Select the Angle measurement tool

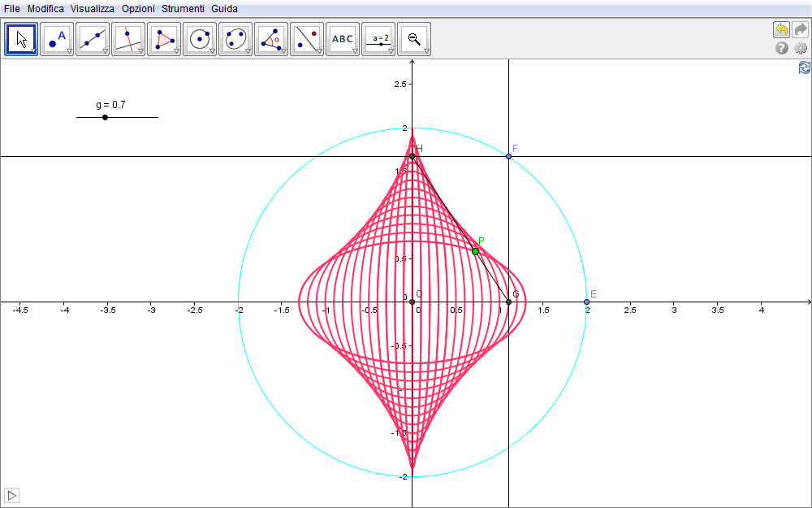point(271,38)
